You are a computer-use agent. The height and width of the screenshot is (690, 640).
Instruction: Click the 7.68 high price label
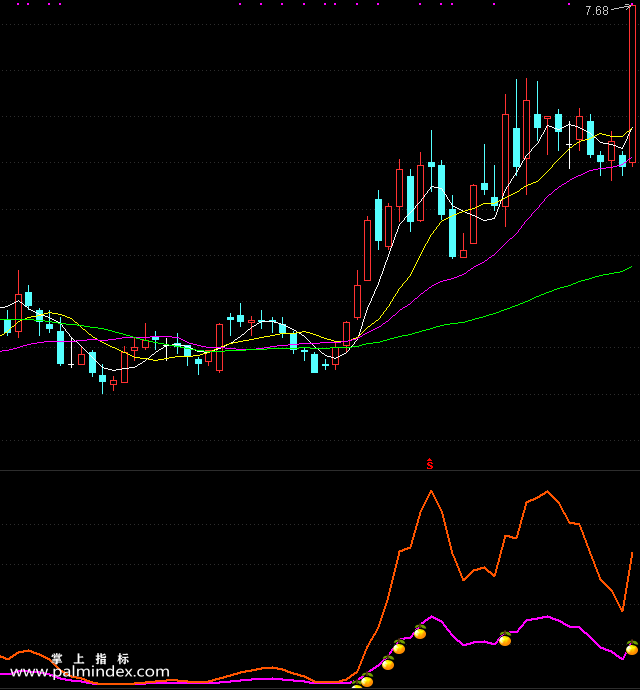coord(596,11)
